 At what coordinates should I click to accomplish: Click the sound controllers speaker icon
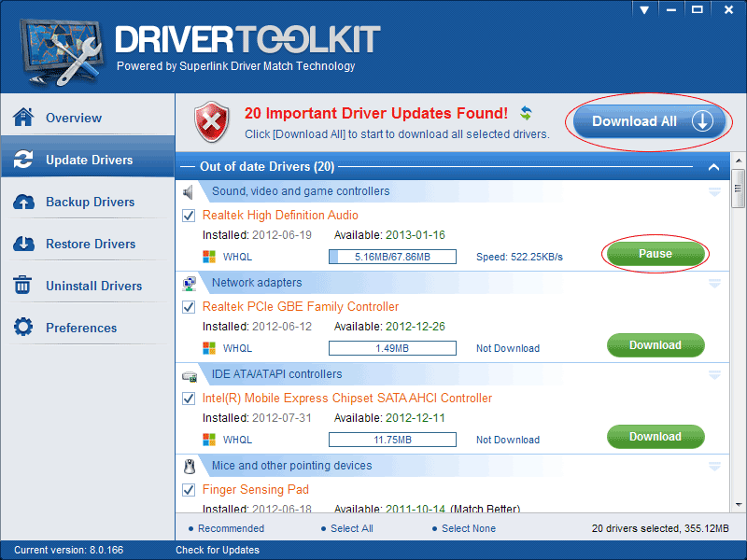coord(189,192)
